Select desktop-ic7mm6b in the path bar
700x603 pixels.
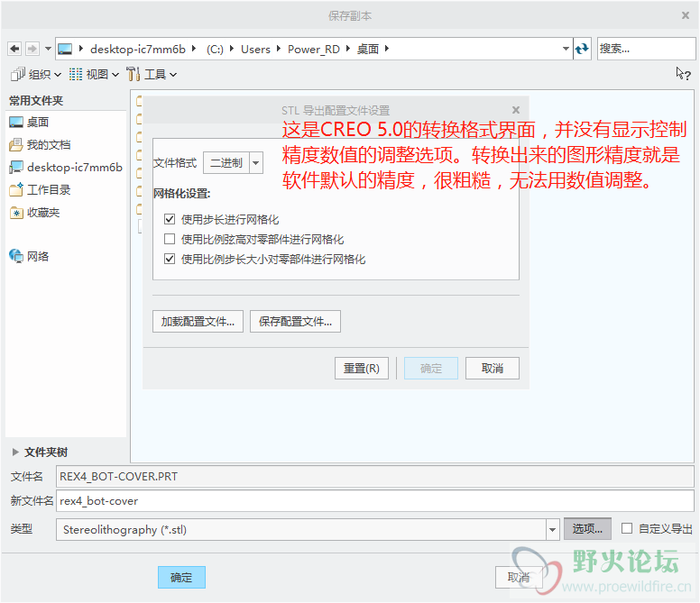click(x=137, y=49)
